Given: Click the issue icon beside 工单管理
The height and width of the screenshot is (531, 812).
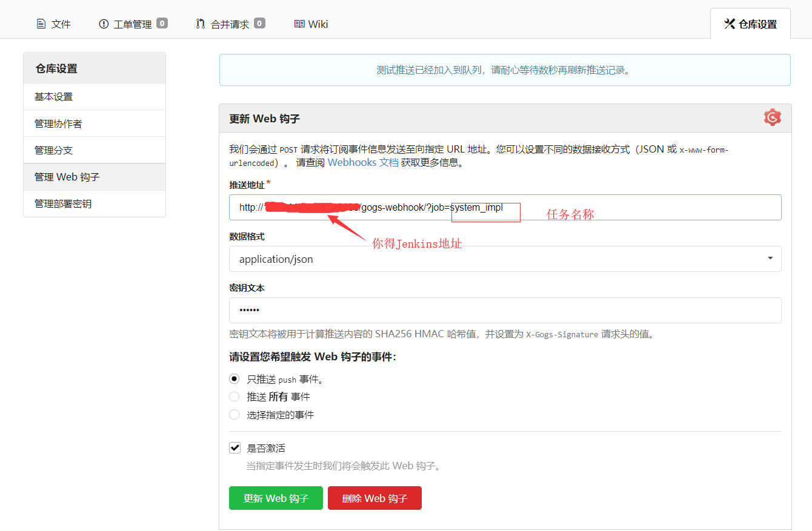Looking at the screenshot, I should (104, 24).
